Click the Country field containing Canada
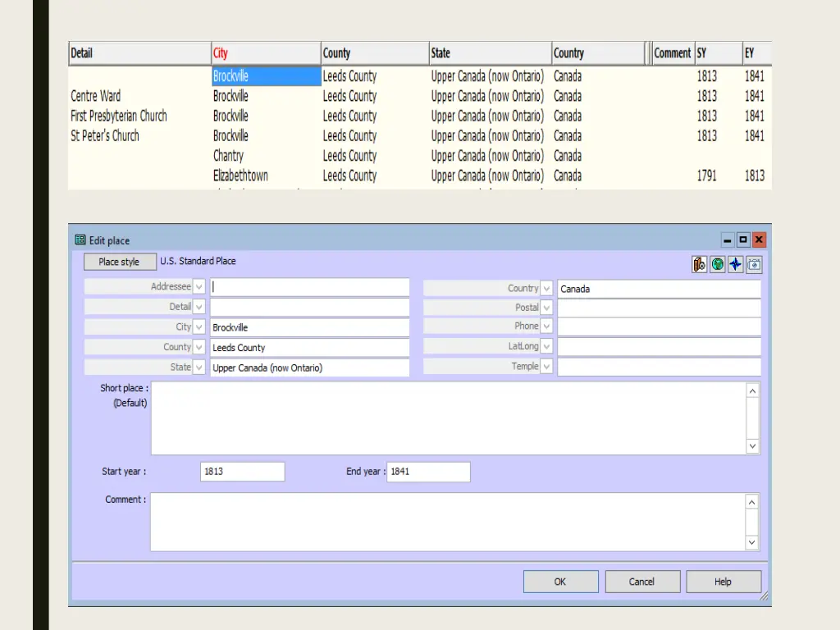This screenshot has height=630, width=840. (659, 289)
